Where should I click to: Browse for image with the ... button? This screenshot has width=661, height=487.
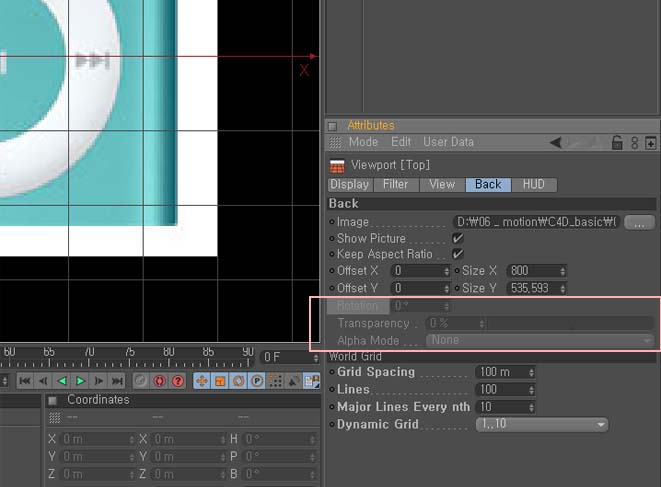click(639, 223)
